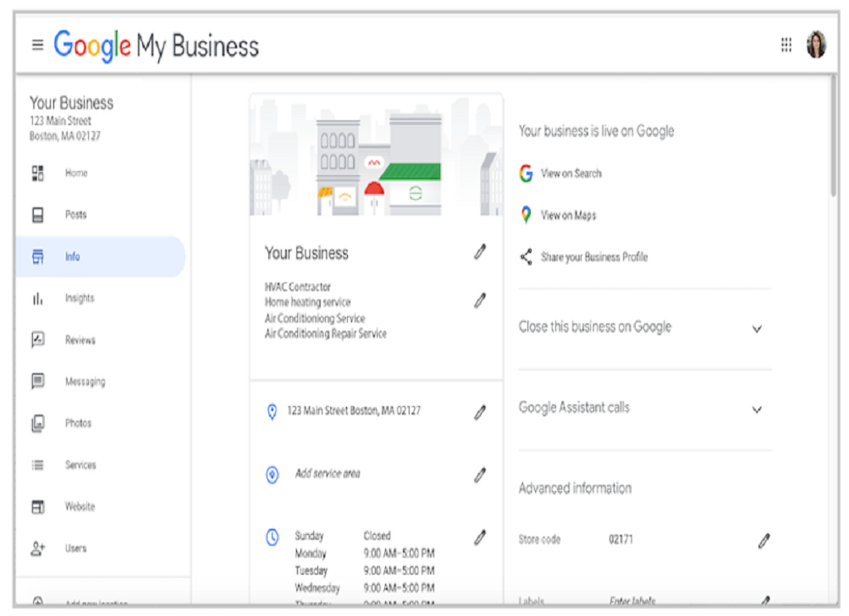Expand the Google Assistant calls section
The width and height of the screenshot is (849, 616).
point(757,410)
